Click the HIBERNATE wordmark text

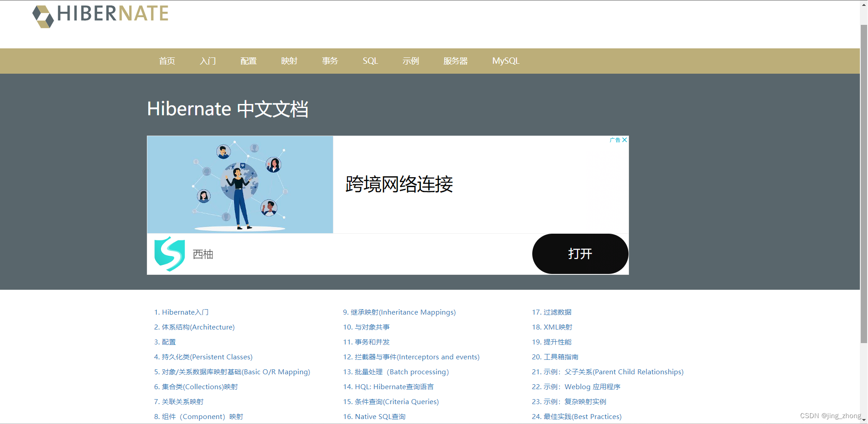[x=113, y=14]
